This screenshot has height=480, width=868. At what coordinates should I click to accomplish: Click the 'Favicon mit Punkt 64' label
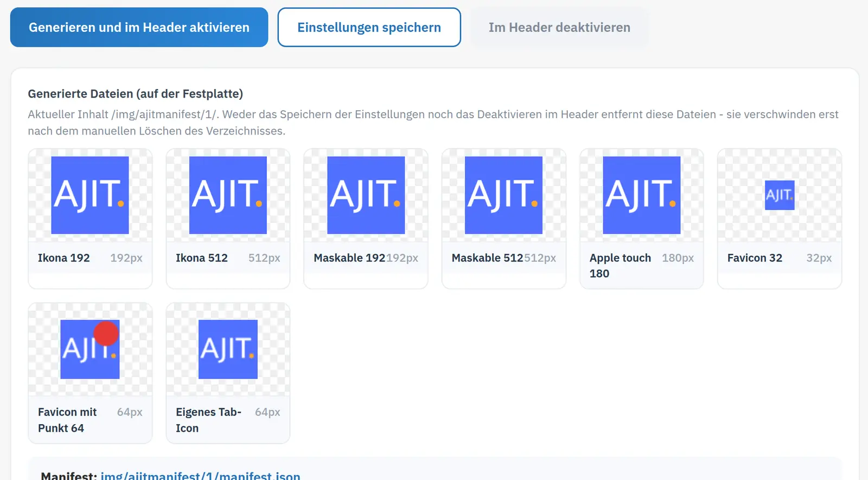pos(67,420)
